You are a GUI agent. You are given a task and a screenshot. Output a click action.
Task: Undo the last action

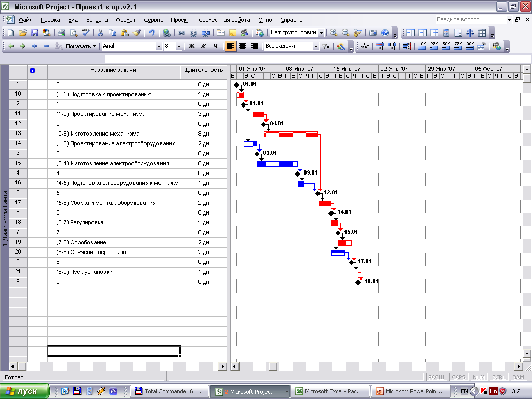151,33
